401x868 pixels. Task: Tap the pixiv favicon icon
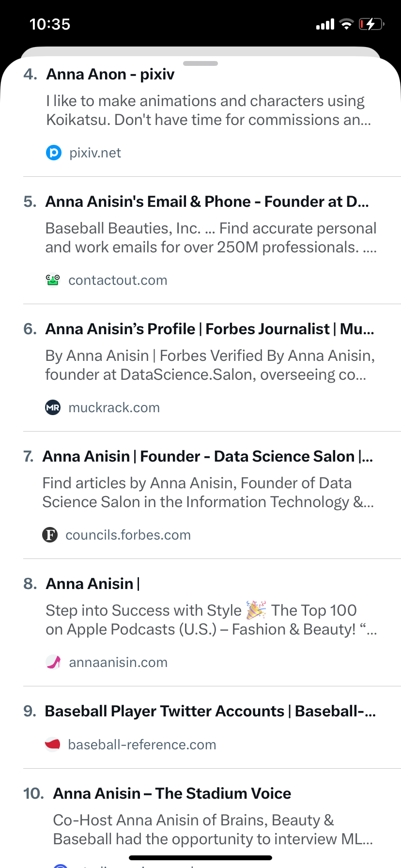[53, 153]
